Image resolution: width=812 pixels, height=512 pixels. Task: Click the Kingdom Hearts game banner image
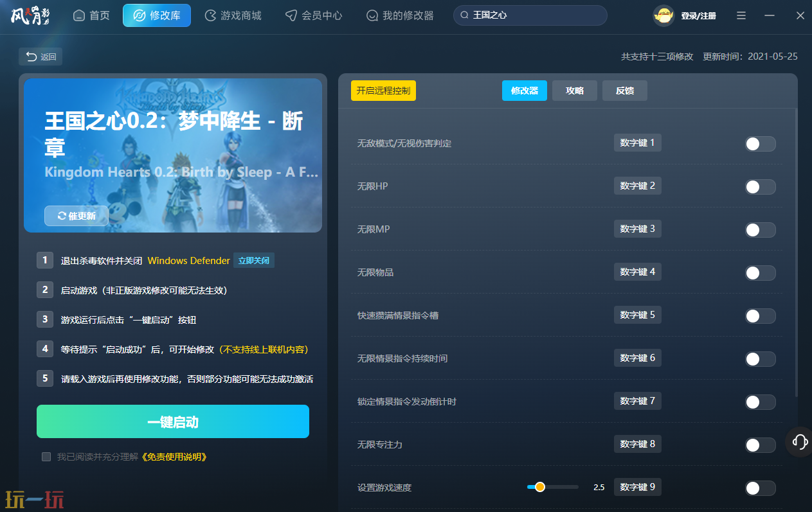click(x=173, y=155)
